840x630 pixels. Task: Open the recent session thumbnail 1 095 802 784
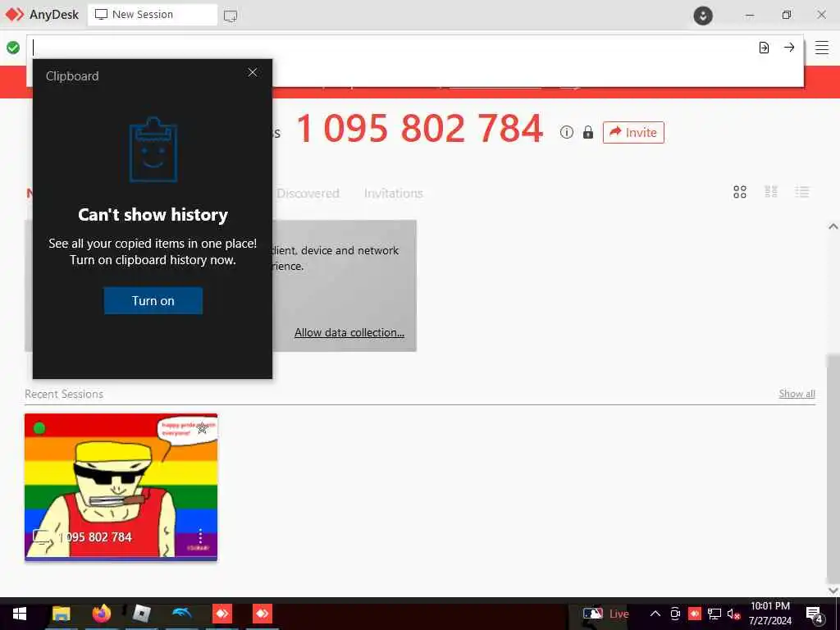pyautogui.click(x=121, y=487)
